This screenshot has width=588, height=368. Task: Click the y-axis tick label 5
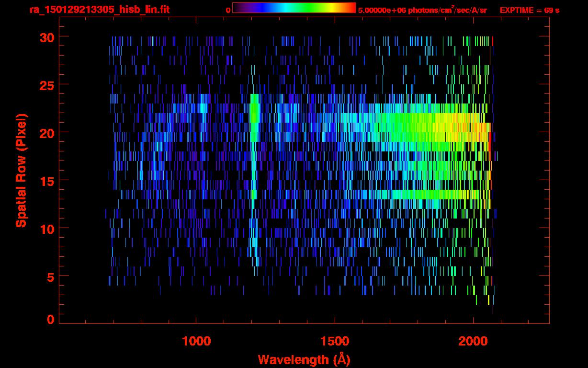[x=50, y=276]
